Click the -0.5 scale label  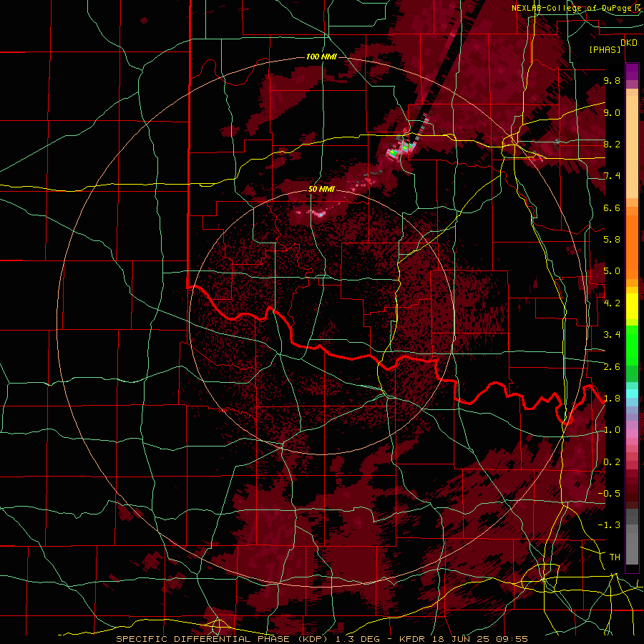(609, 494)
